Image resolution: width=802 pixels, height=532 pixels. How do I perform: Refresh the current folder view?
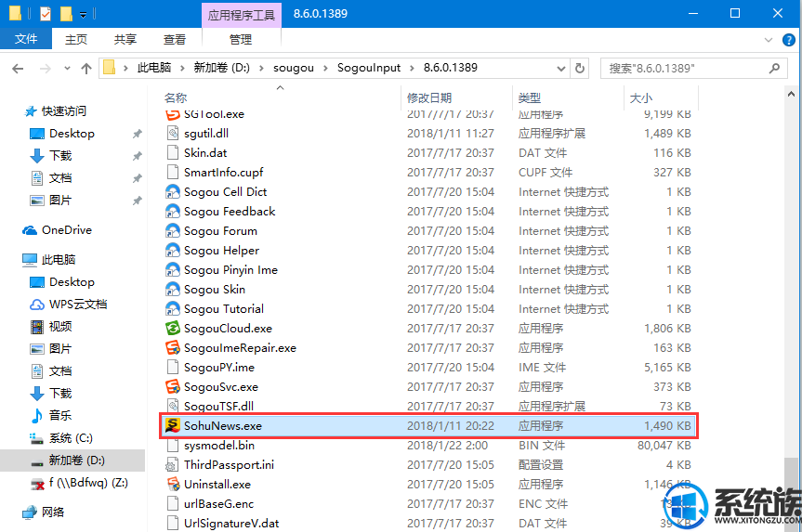[580, 68]
